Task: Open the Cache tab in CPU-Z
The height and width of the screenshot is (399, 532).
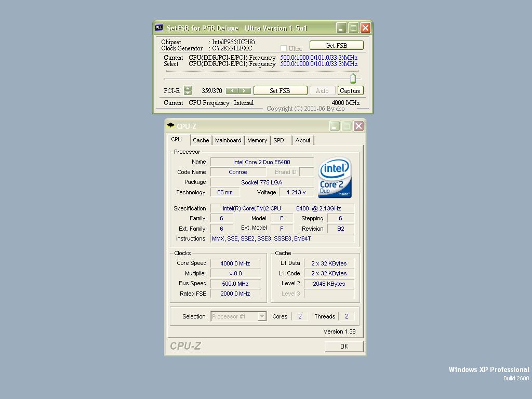Action: click(x=201, y=140)
